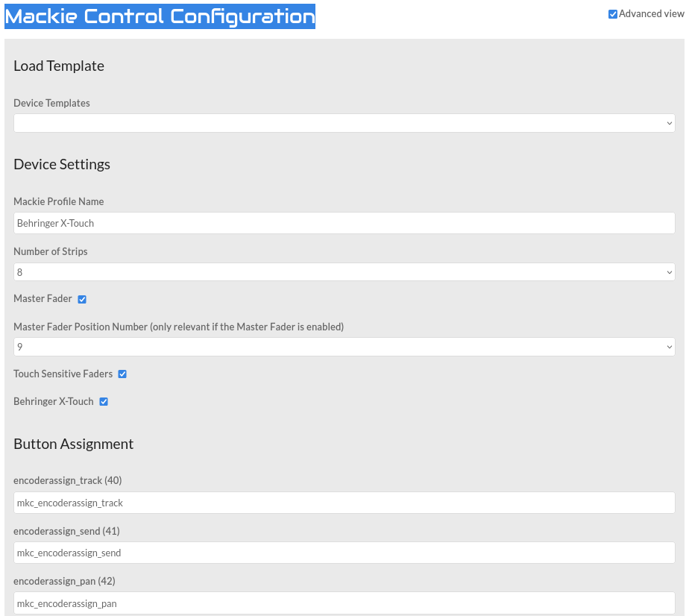Select the mkc_encoderassign_pan input field
This screenshot has height=616, width=689.
pyautogui.click(x=344, y=603)
